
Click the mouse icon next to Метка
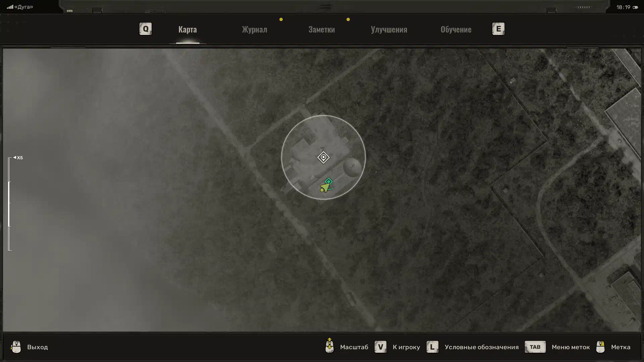[600, 347]
